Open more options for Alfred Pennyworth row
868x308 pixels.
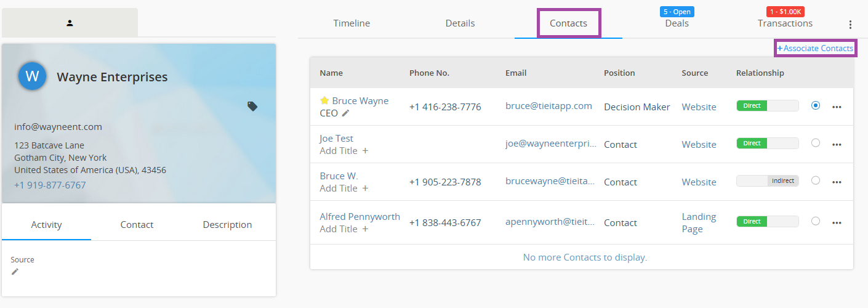point(837,222)
